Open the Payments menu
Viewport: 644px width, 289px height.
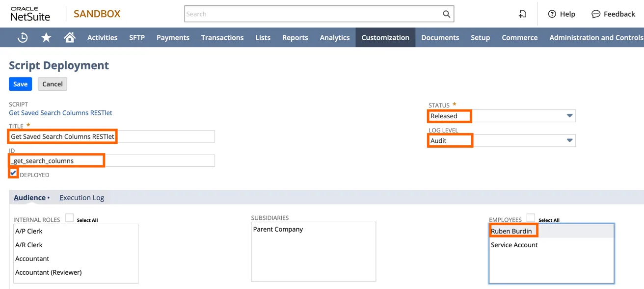(x=173, y=37)
